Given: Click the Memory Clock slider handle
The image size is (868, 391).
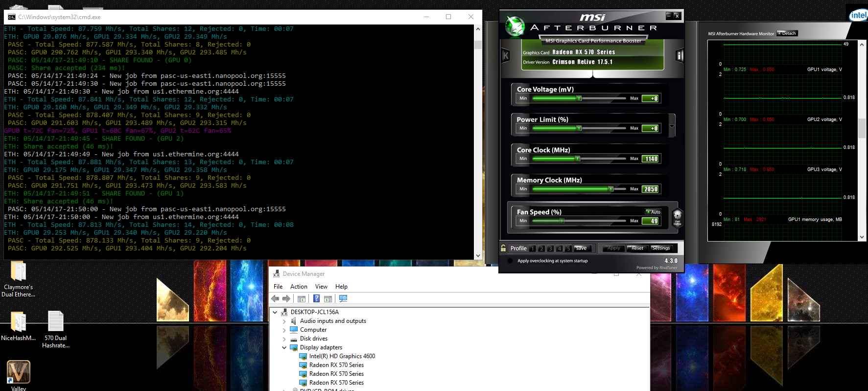Looking at the screenshot, I should (610, 189).
